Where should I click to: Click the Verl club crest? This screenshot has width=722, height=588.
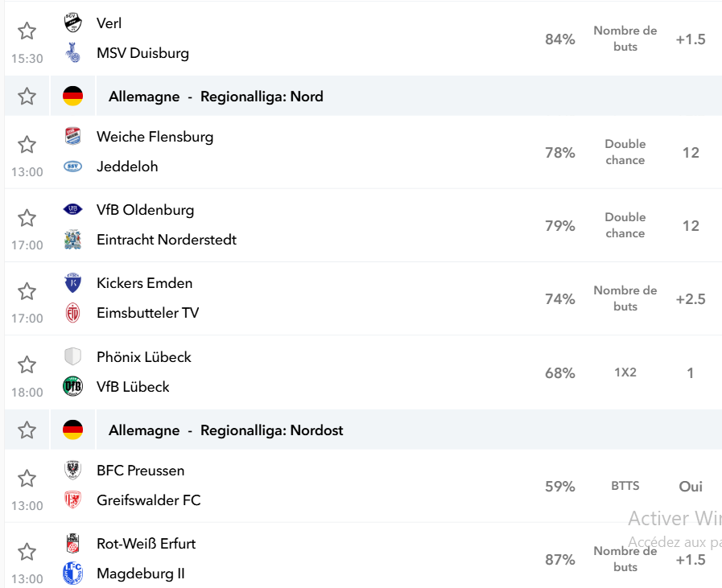click(72, 23)
